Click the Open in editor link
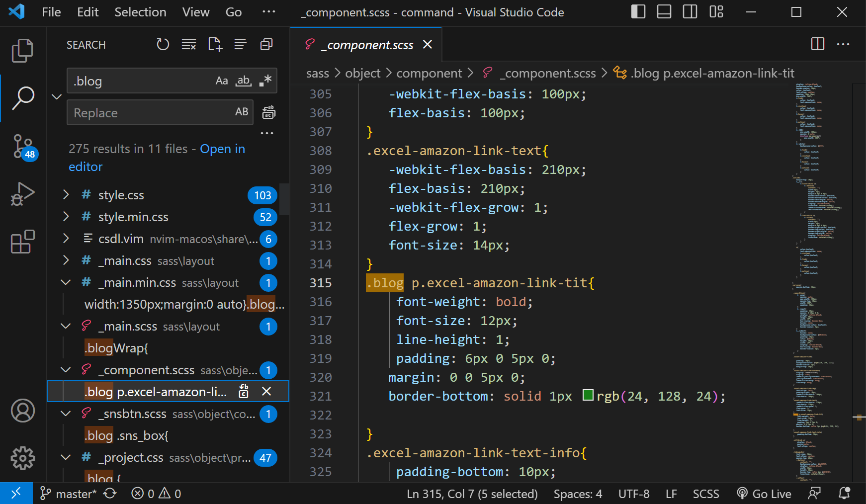 coord(222,149)
